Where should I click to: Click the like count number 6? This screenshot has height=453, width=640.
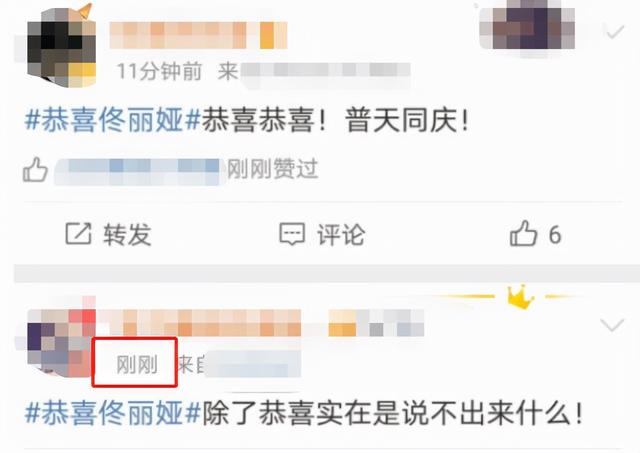click(555, 235)
